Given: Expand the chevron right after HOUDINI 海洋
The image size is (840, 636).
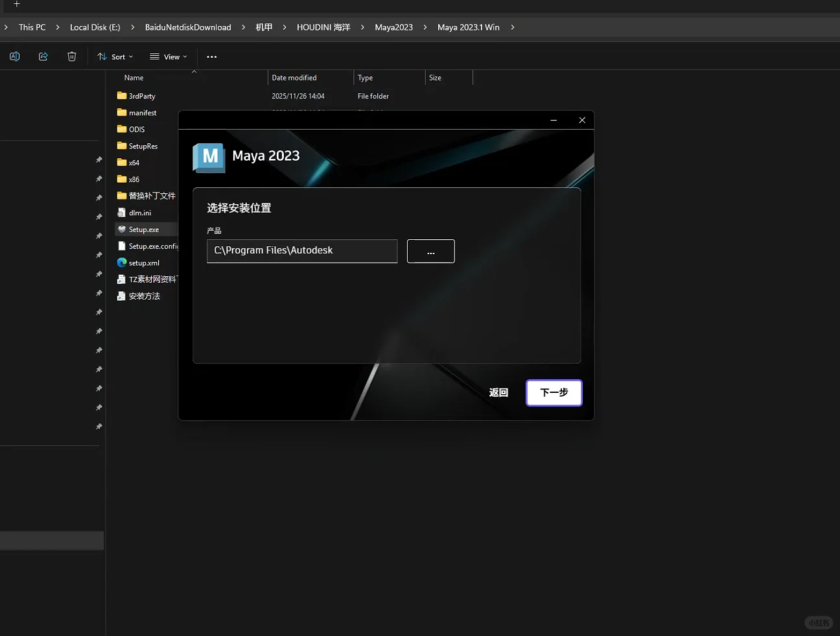Looking at the screenshot, I should [362, 27].
